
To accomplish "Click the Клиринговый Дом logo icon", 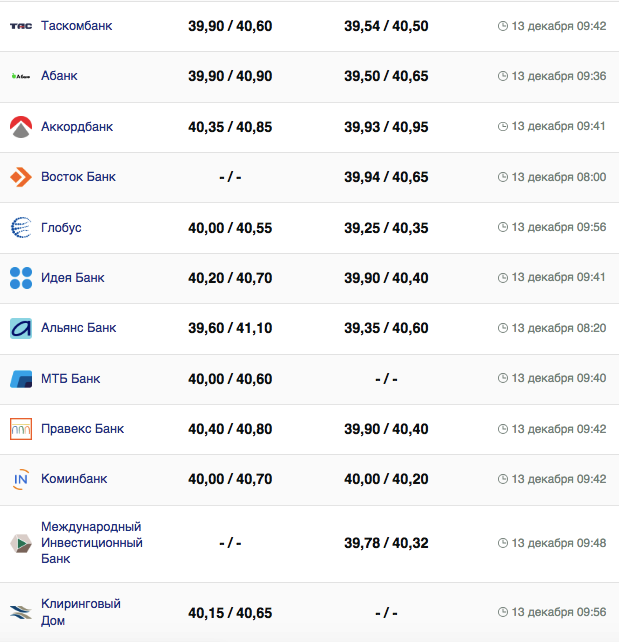I will coord(21,612).
